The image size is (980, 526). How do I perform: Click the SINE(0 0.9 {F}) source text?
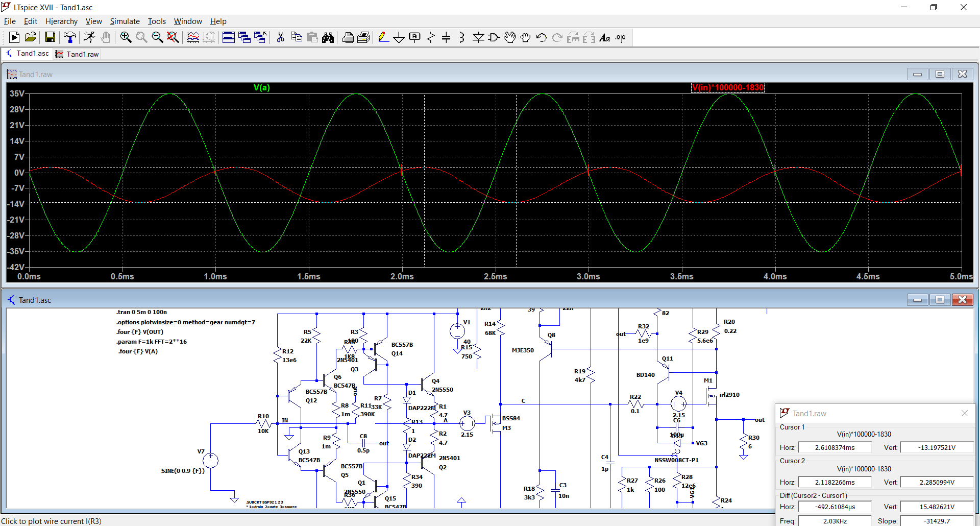183,471
